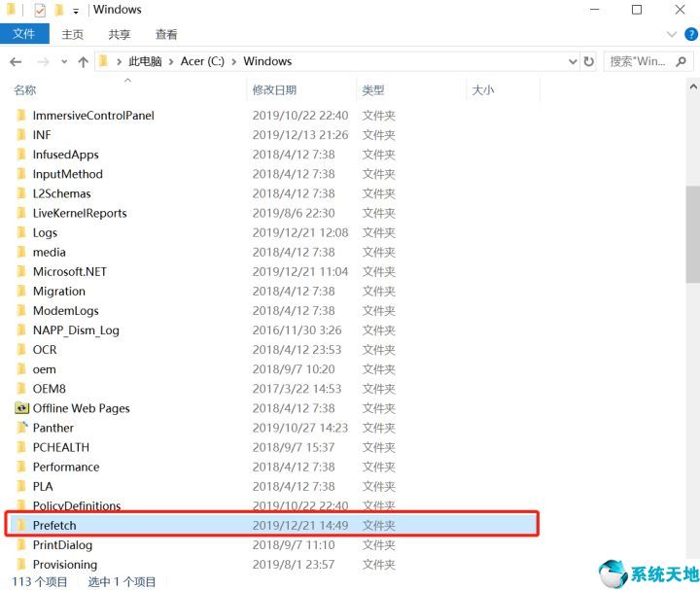Click the Performance folder name
Image resolution: width=700 pixels, height=590 pixels.
coord(66,467)
